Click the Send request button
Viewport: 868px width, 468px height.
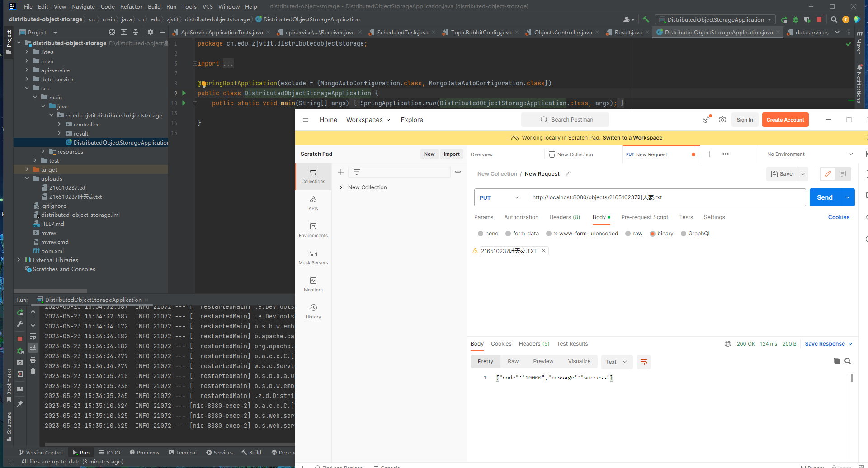pos(825,197)
